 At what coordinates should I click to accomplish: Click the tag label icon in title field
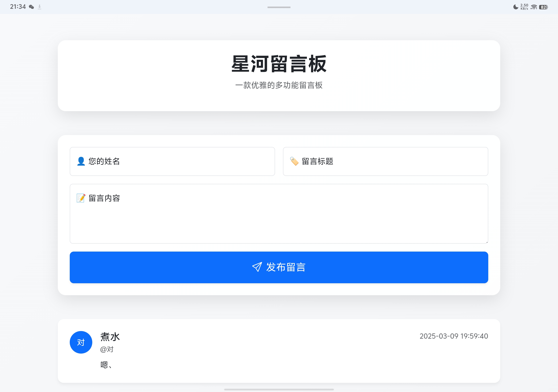(294, 161)
